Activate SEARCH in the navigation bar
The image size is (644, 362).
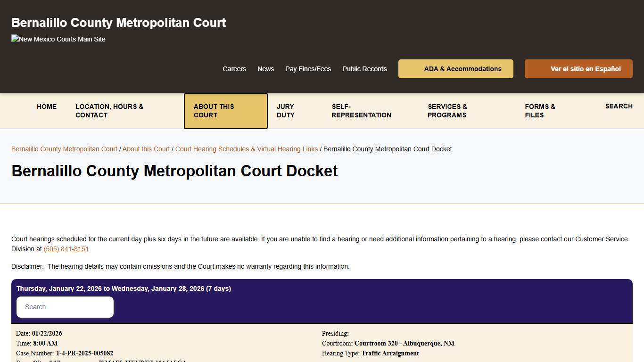click(619, 106)
